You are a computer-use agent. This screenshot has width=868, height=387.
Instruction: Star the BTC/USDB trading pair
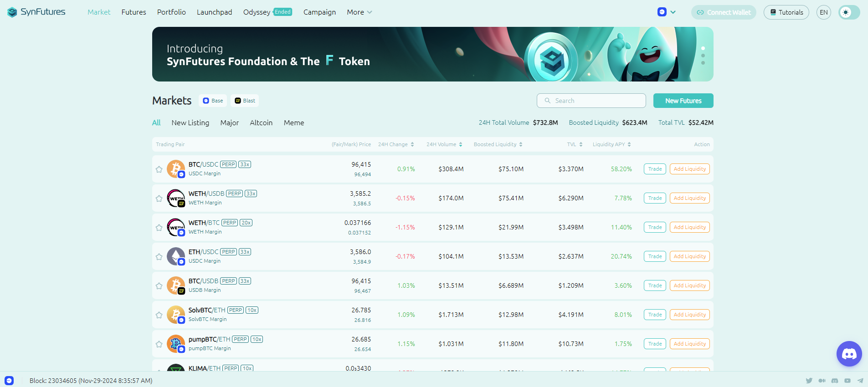click(x=159, y=286)
